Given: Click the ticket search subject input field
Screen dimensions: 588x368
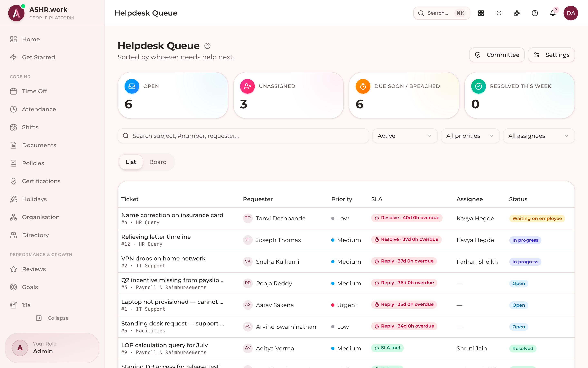Looking at the screenshot, I should (x=243, y=136).
